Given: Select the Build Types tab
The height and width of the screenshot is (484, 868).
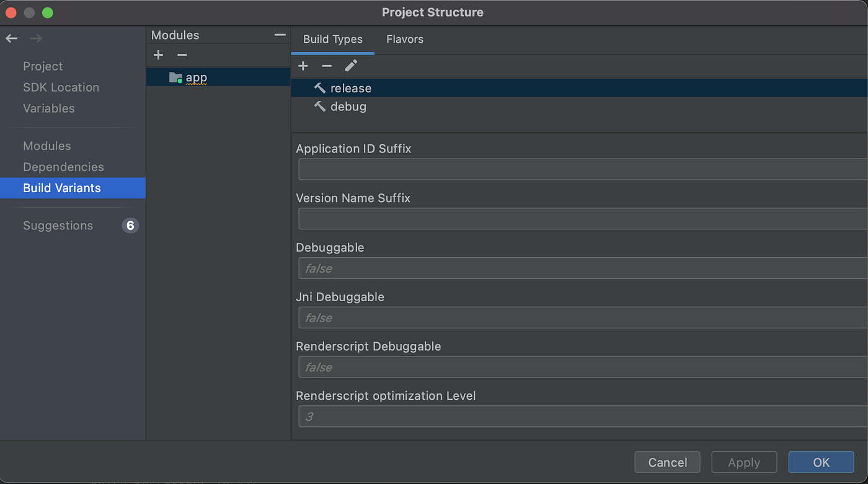Looking at the screenshot, I should coord(332,39).
